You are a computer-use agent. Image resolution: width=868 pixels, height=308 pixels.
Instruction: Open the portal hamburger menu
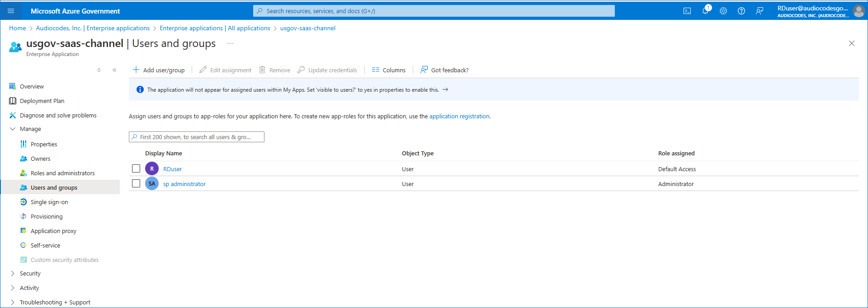(11, 11)
